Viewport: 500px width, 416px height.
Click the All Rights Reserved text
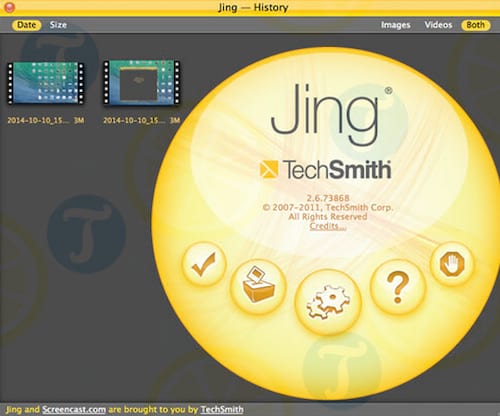point(328,217)
